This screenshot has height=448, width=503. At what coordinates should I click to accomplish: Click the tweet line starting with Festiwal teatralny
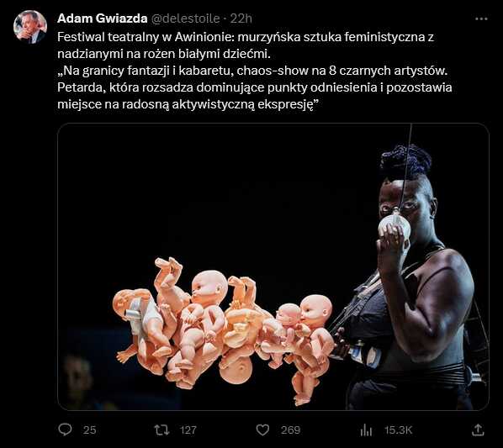[246, 37]
